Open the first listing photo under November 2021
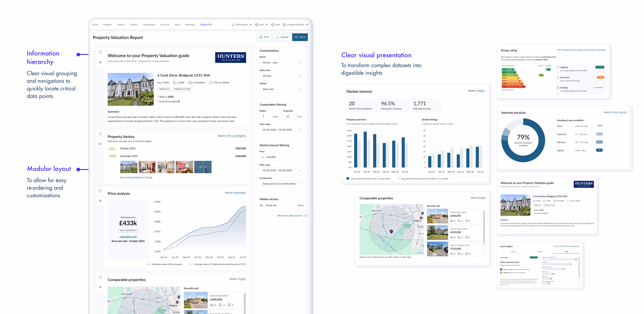The height and width of the screenshot is (314, 644). (x=129, y=167)
